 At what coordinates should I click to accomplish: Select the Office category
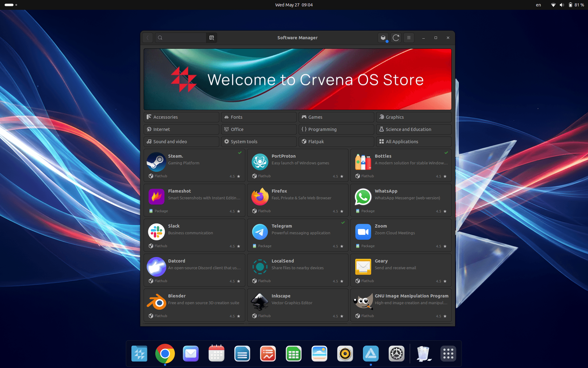[259, 129]
